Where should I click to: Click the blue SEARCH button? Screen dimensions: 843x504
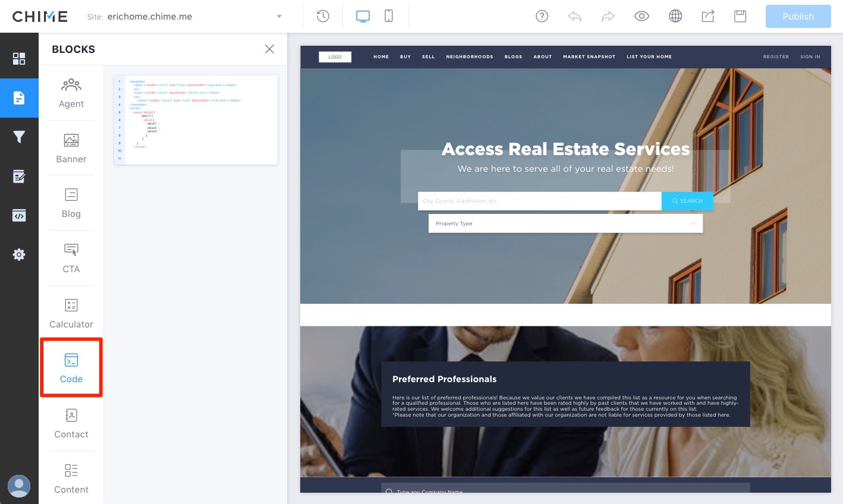(x=687, y=201)
